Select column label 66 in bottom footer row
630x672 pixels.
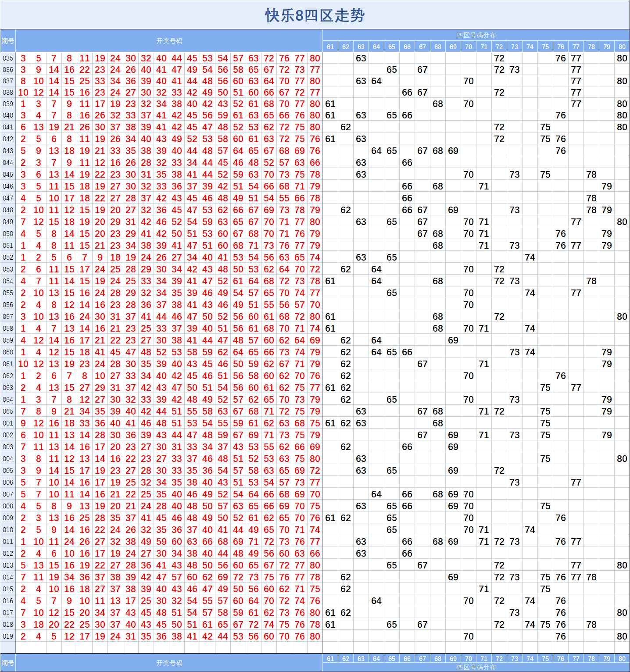407,658
